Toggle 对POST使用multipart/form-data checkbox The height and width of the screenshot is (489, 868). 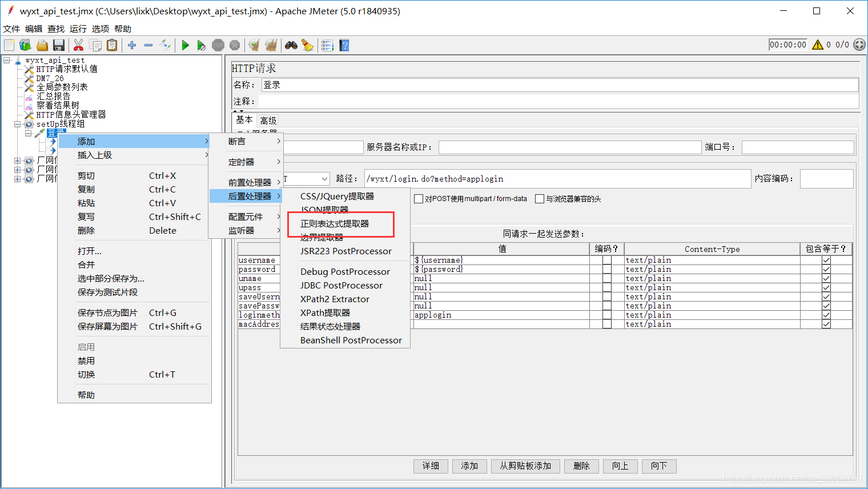[419, 199]
